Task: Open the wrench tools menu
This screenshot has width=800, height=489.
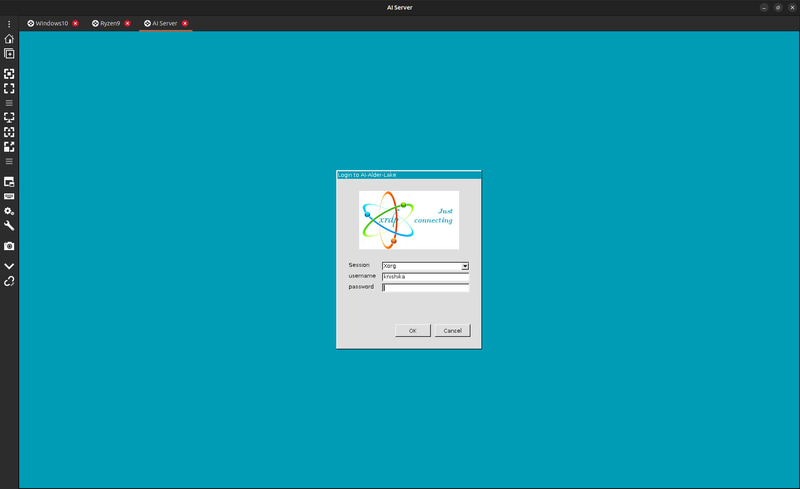Action: tap(9, 226)
